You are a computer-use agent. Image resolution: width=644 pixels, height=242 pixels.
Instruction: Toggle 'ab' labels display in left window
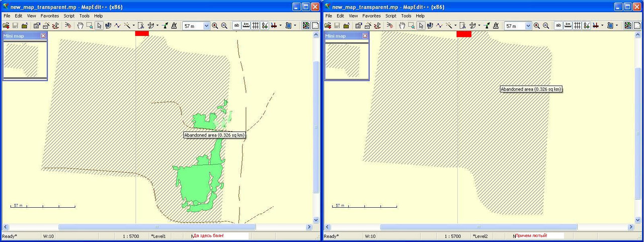(237, 26)
